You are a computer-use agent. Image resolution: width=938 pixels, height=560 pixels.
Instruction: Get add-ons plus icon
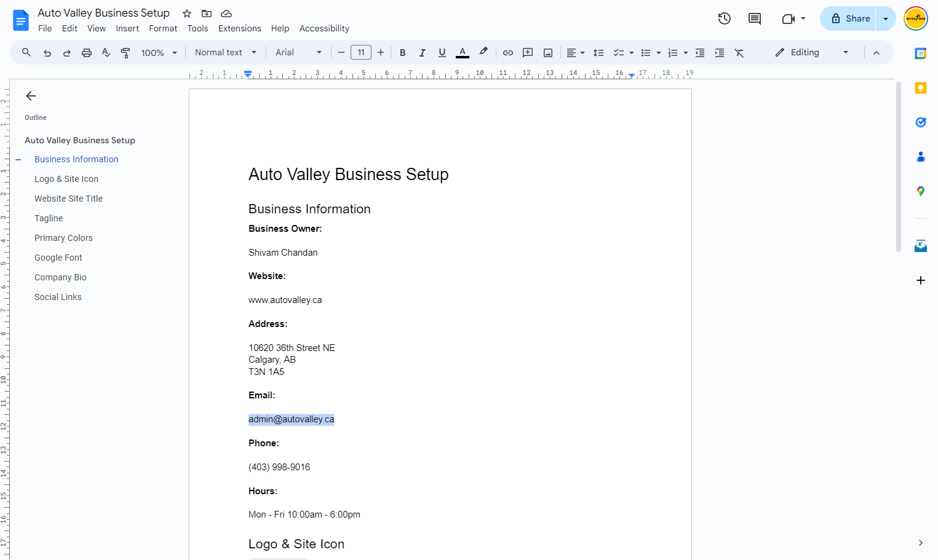tap(921, 280)
